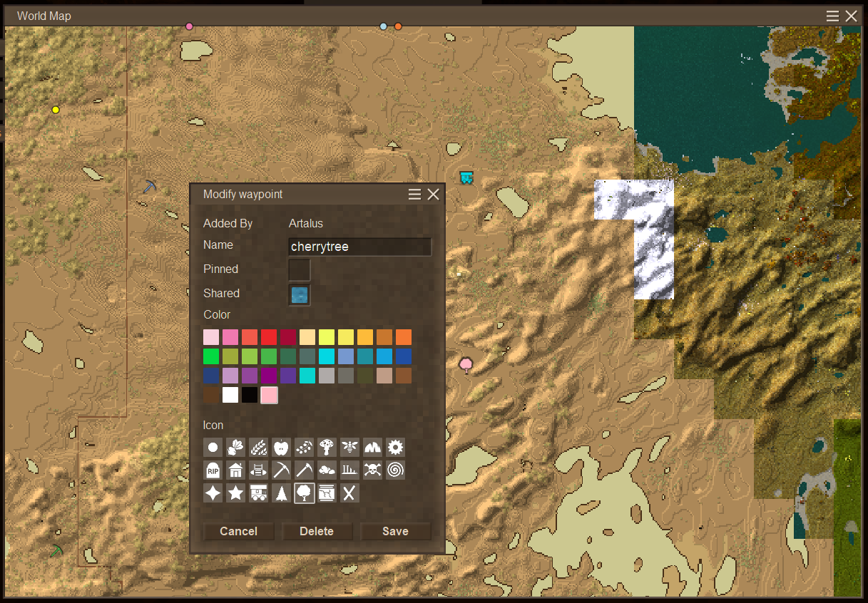This screenshot has height=603, width=868.
Task: Pick the skull and crossbones icon
Action: pos(372,470)
